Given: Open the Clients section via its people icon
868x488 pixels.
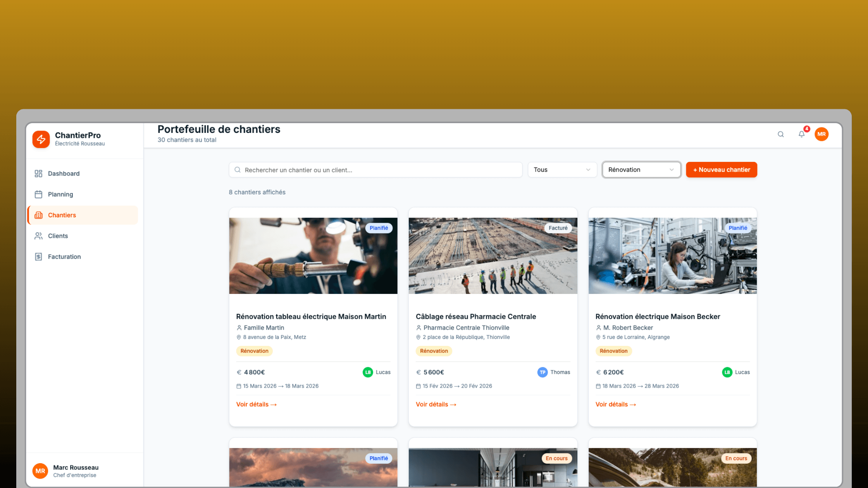Looking at the screenshot, I should (38, 235).
